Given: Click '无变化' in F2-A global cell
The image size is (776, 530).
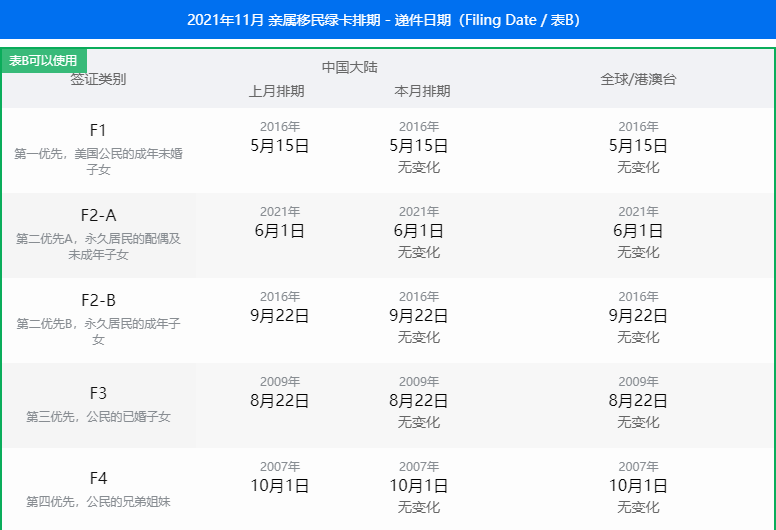Looking at the screenshot, I should 638,252.
